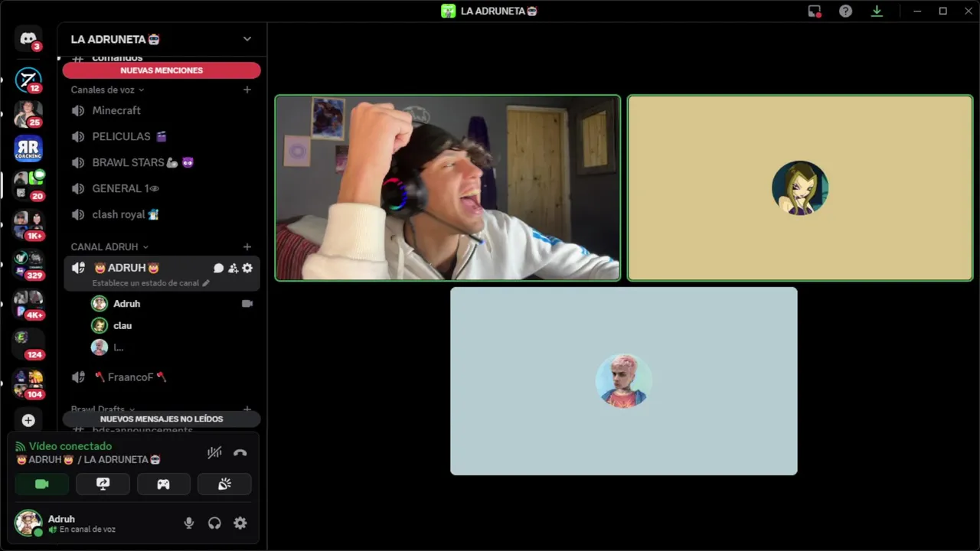Join the PELICULAS voice channel
This screenshot has height=551, width=980.
[162, 136]
